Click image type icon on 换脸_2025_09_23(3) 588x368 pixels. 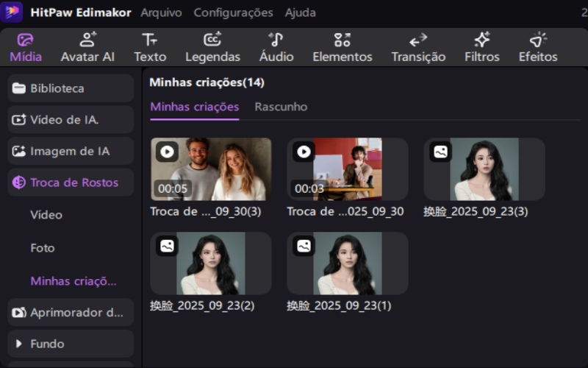point(440,152)
